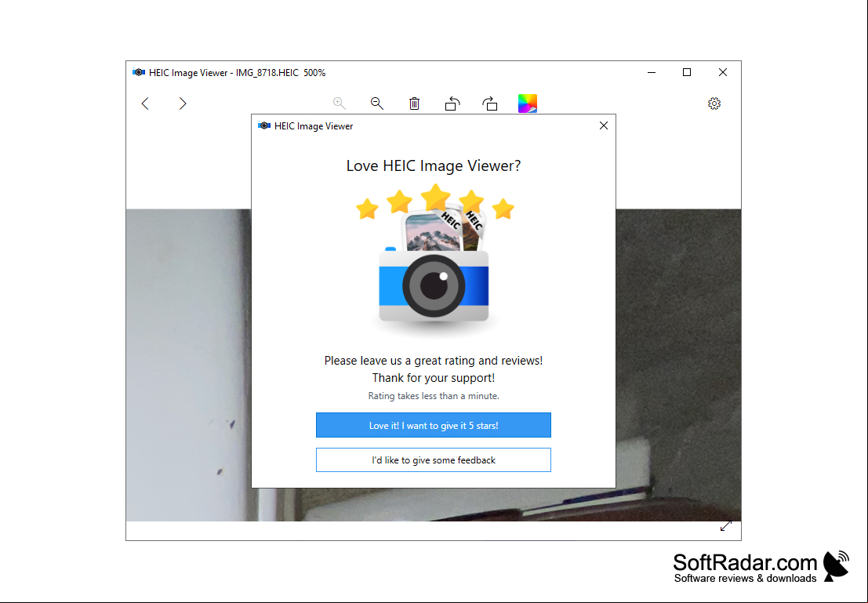Click the HEIC Image Viewer dialog title icon

point(264,125)
